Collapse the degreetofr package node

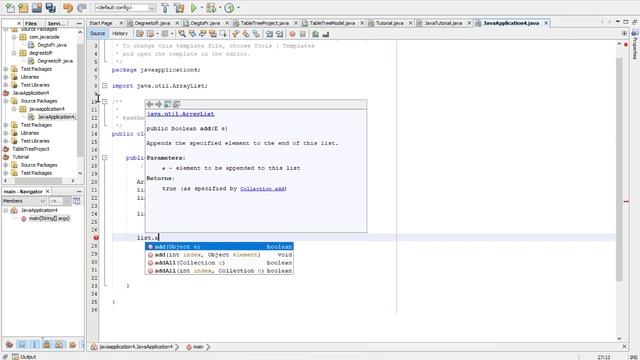14,53
